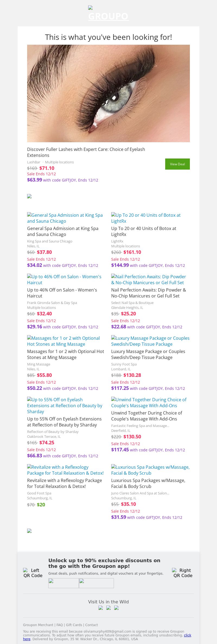
Task: Click the left app store badge
Action: pos(63,583)
